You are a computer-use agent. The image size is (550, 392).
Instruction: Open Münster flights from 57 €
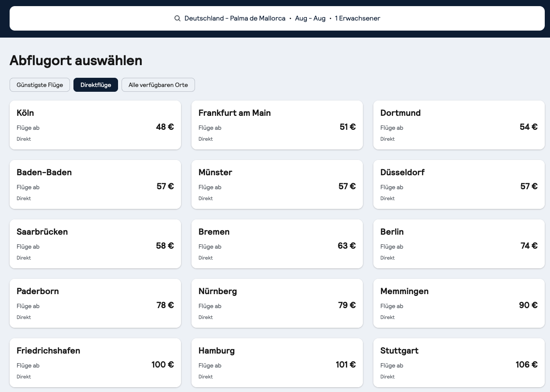(x=277, y=184)
